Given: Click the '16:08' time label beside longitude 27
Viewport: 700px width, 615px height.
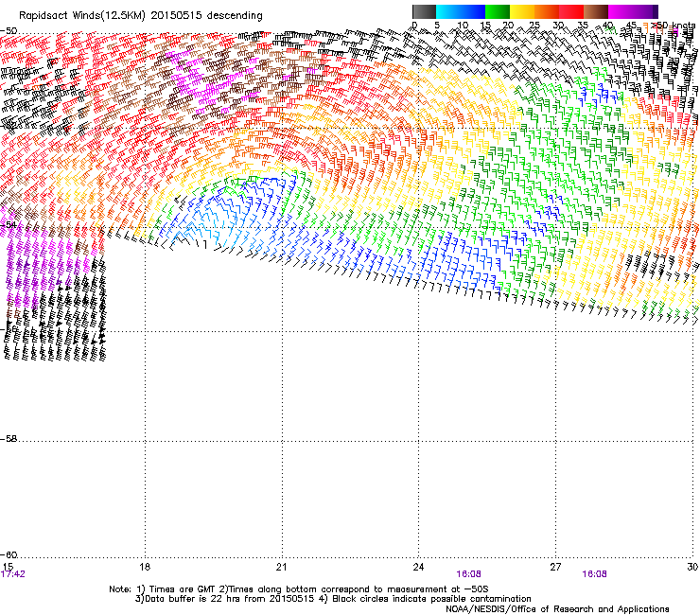Looking at the screenshot, I should pos(595,574).
